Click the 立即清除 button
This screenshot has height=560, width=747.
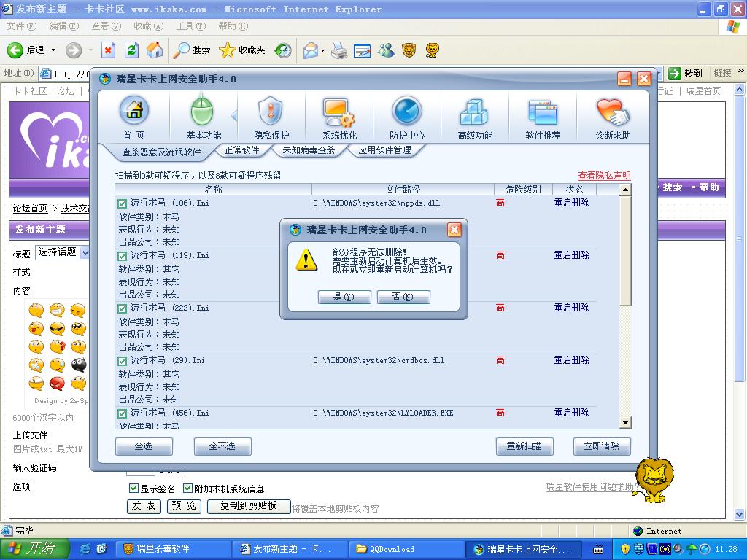pos(602,446)
